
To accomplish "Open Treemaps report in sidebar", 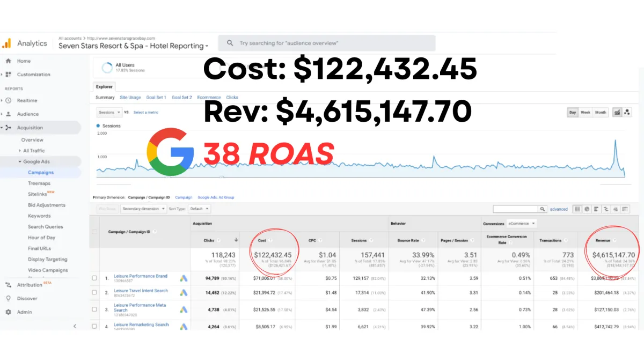I will [39, 183].
